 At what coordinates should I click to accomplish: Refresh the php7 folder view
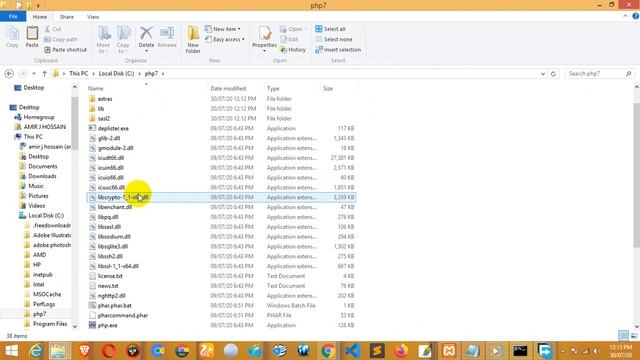point(553,73)
